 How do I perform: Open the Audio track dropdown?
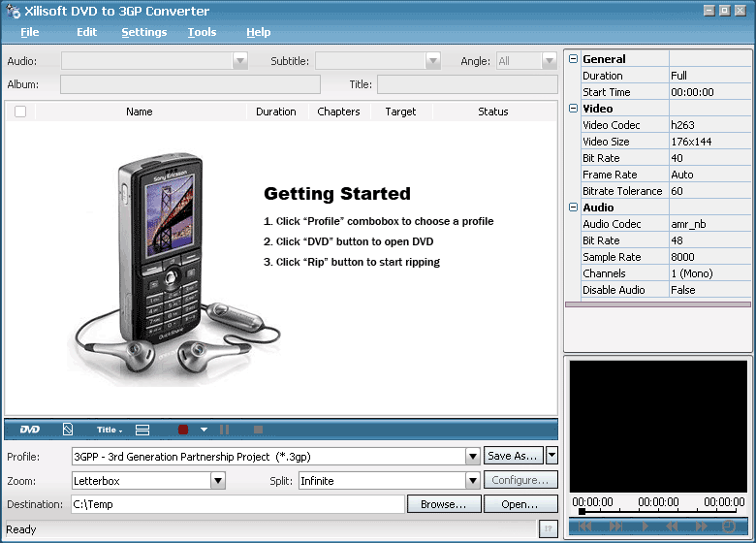pos(240,61)
